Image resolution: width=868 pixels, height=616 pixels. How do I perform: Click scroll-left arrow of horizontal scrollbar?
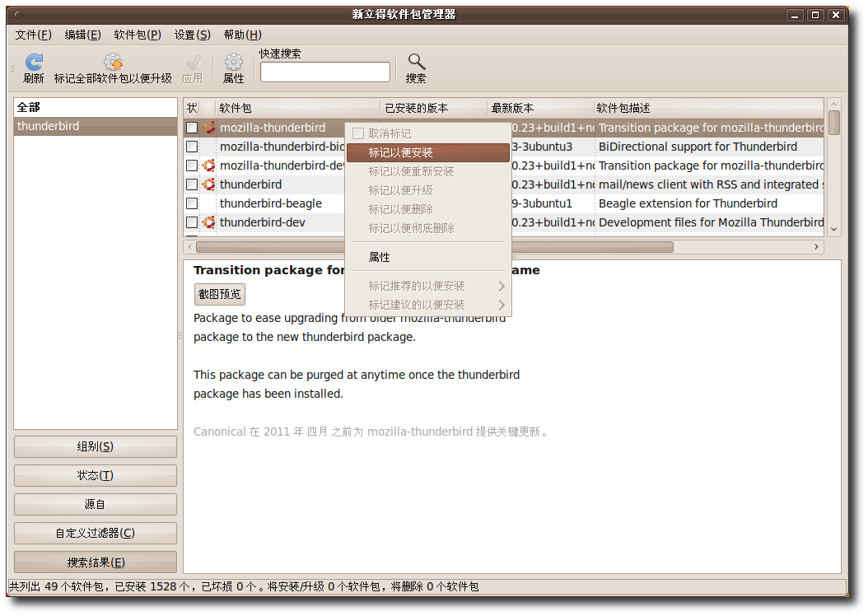coord(190,247)
